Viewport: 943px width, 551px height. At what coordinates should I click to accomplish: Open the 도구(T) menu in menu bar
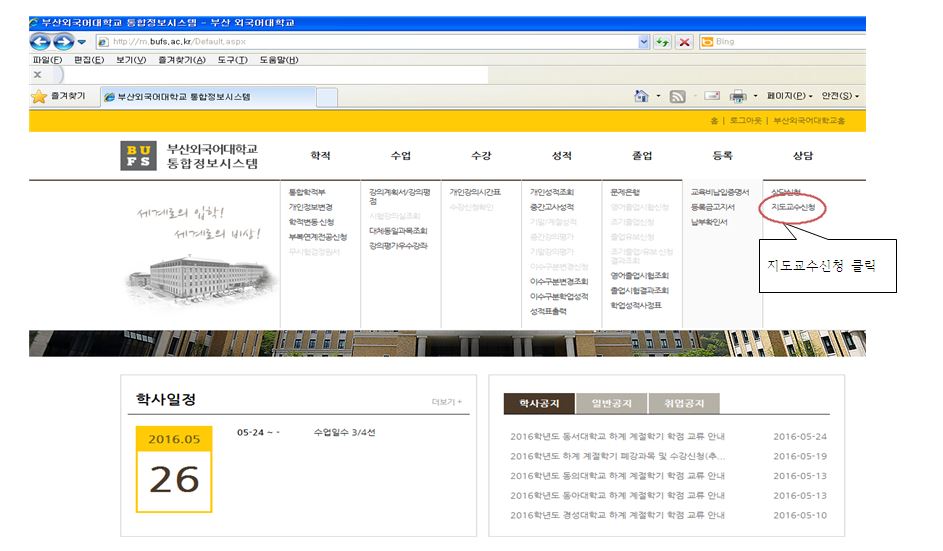[231, 60]
